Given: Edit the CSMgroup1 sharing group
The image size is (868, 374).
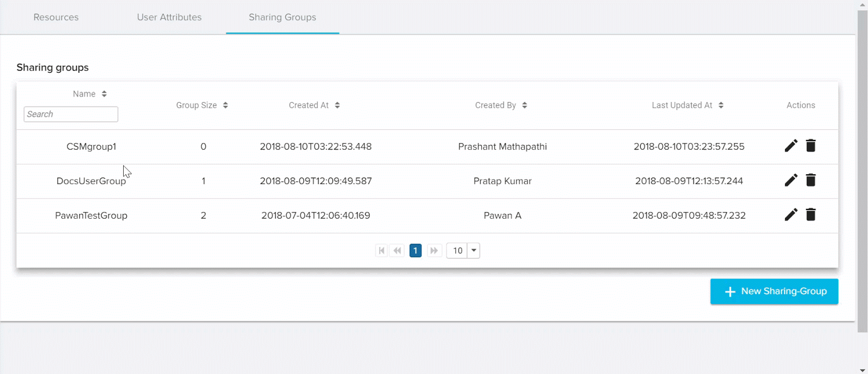Looking at the screenshot, I should click(791, 145).
